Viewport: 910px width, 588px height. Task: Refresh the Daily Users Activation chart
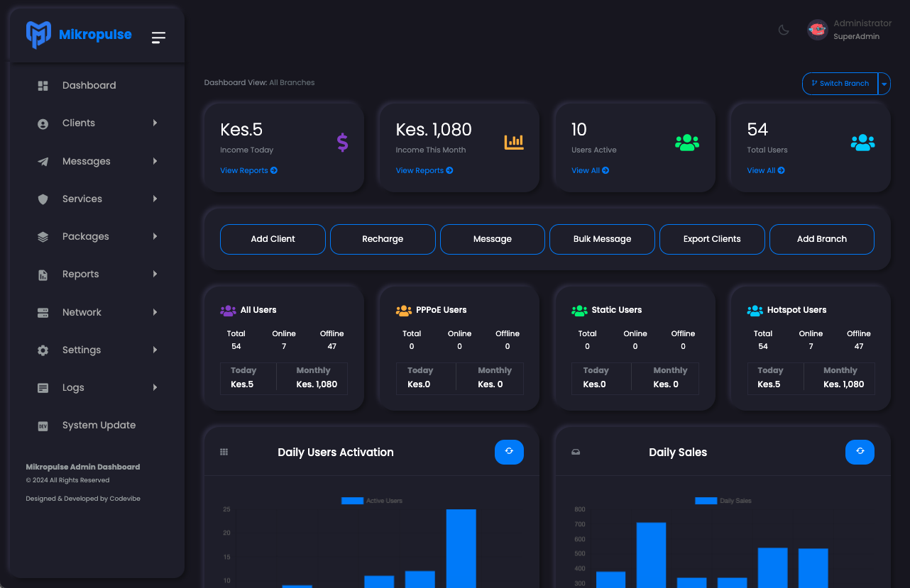tap(509, 452)
